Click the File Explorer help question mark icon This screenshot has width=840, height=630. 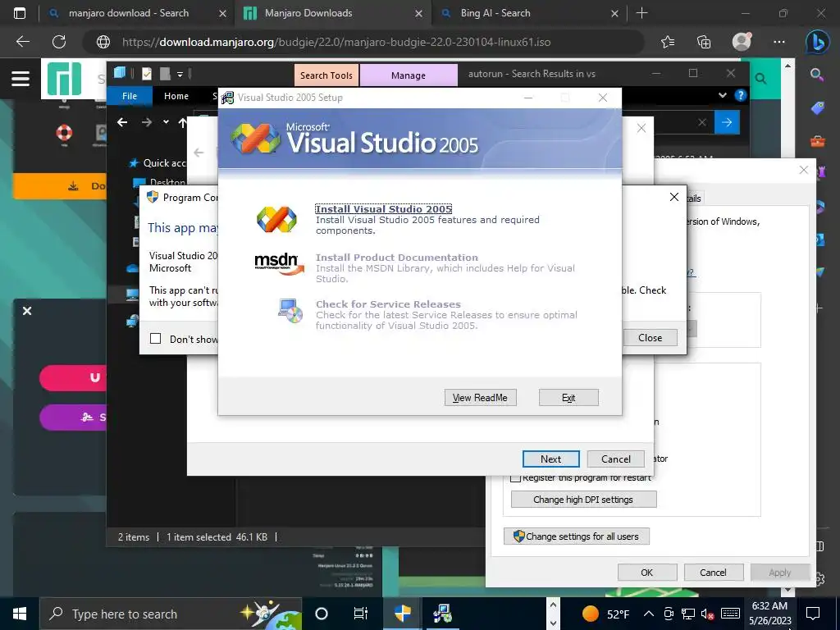click(741, 95)
